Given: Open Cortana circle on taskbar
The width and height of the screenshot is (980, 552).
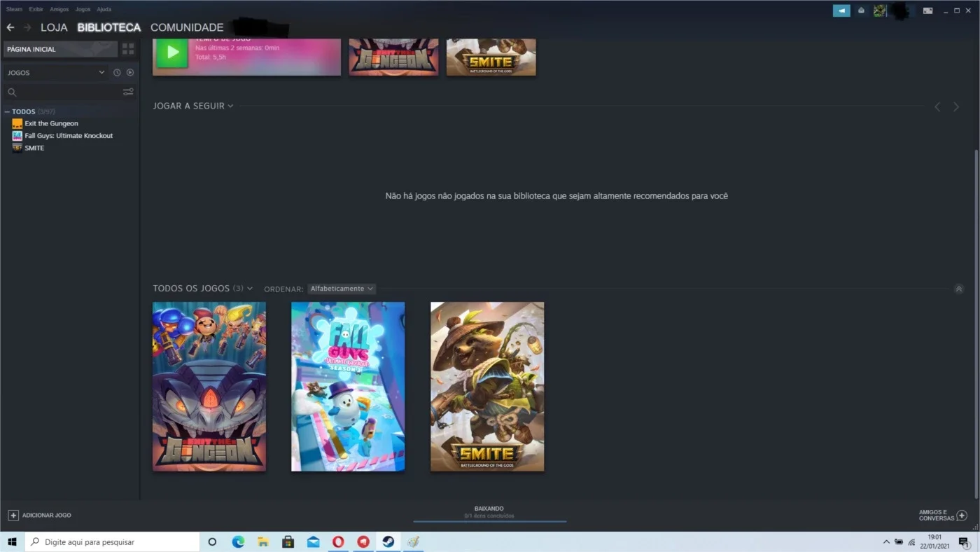Looking at the screenshot, I should 213,541.
